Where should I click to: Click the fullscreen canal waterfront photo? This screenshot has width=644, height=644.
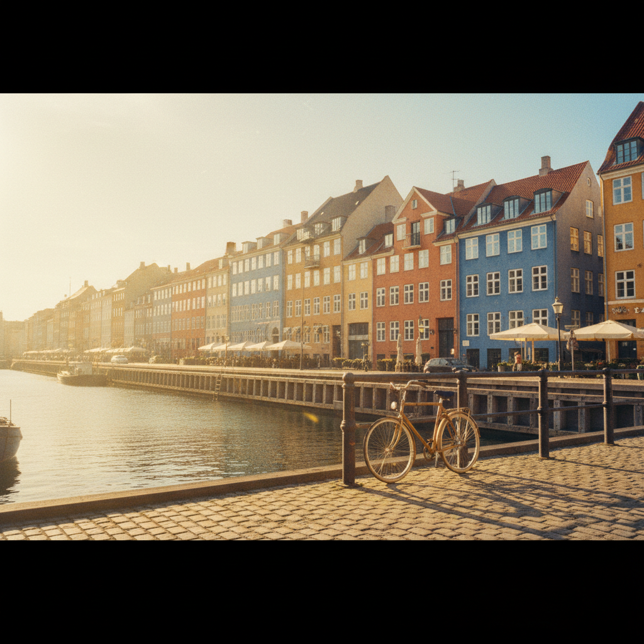pyautogui.click(x=322, y=317)
